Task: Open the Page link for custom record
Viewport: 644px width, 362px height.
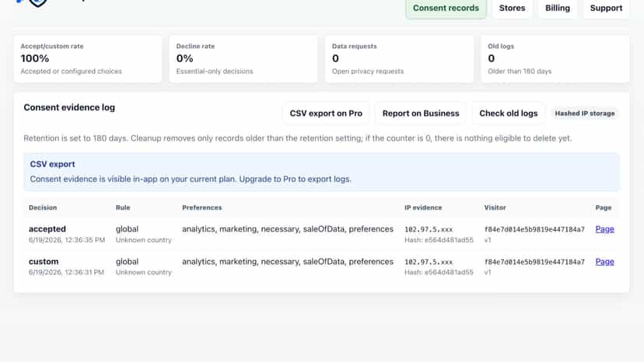Action: pos(604,262)
